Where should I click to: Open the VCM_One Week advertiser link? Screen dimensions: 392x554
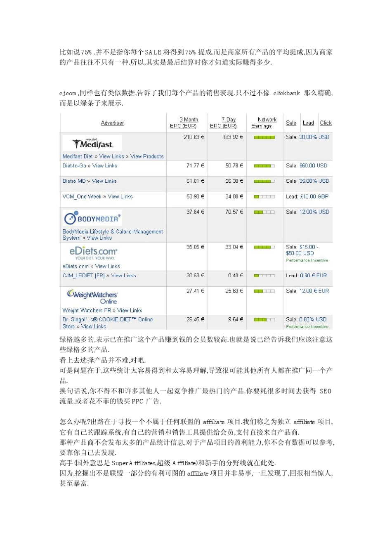pos(82,197)
